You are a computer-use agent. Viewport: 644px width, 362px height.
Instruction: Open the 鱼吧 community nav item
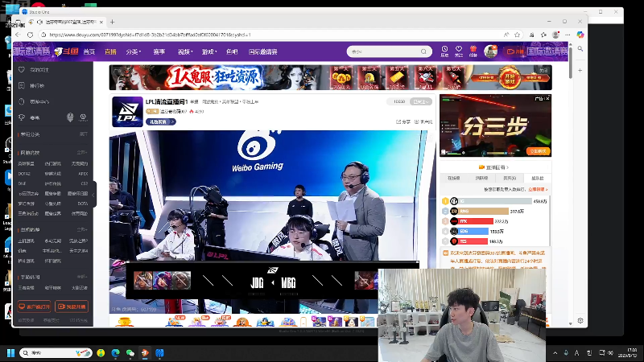232,51
